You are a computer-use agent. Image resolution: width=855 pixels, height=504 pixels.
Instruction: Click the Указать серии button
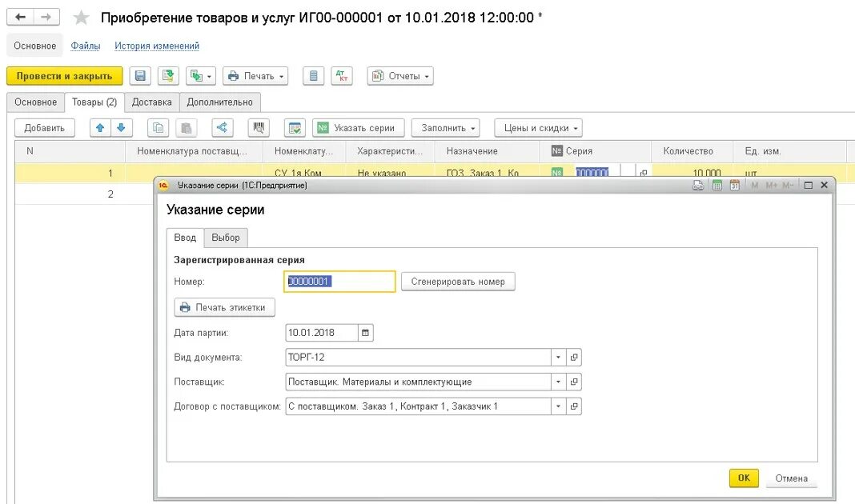358,128
